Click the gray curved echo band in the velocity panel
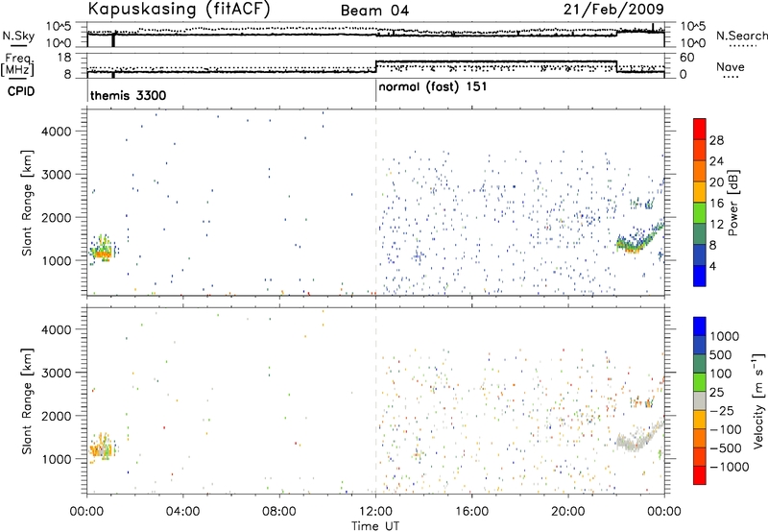 638,436
